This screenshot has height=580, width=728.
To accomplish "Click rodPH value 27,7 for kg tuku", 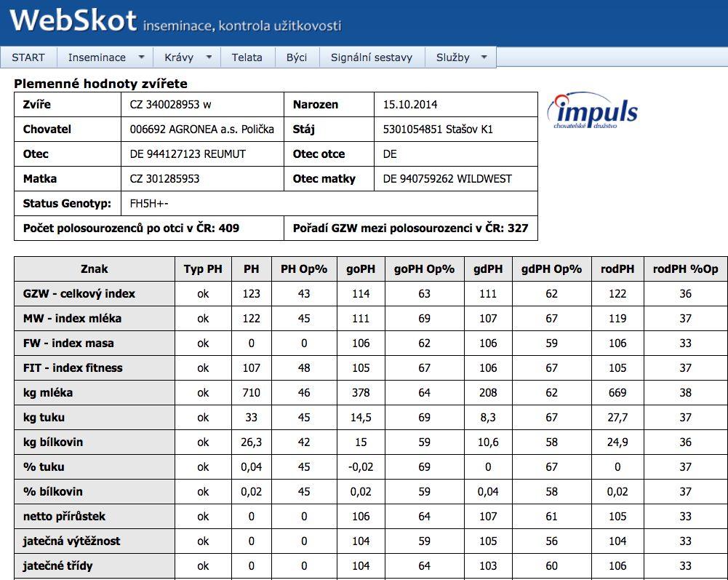I will point(617,417).
